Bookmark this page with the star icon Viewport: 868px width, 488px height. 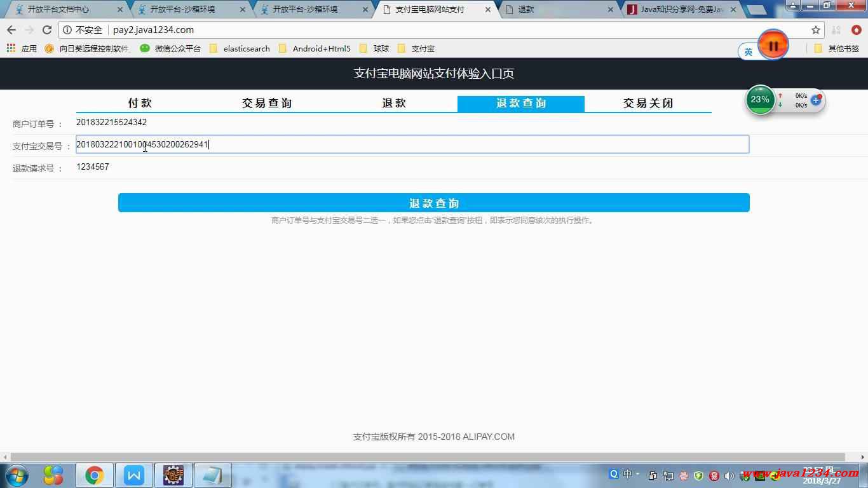pos(816,30)
